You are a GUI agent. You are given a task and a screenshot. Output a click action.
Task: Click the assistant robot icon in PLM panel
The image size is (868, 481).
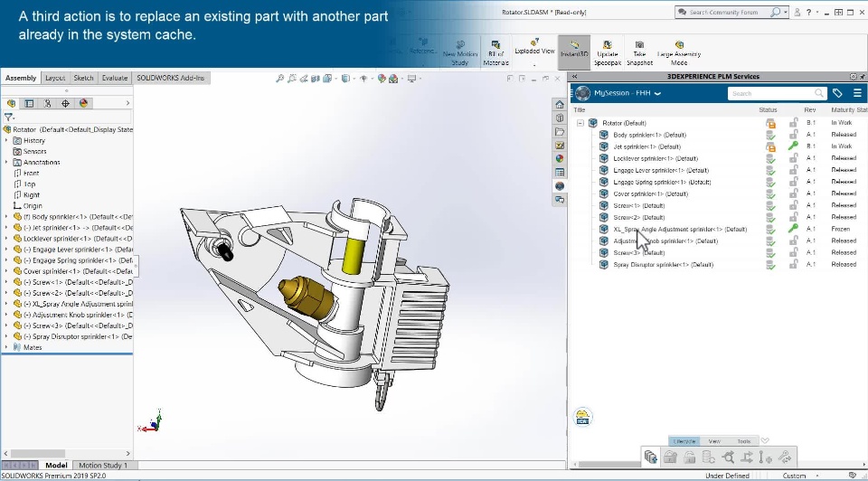click(x=582, y=417)
